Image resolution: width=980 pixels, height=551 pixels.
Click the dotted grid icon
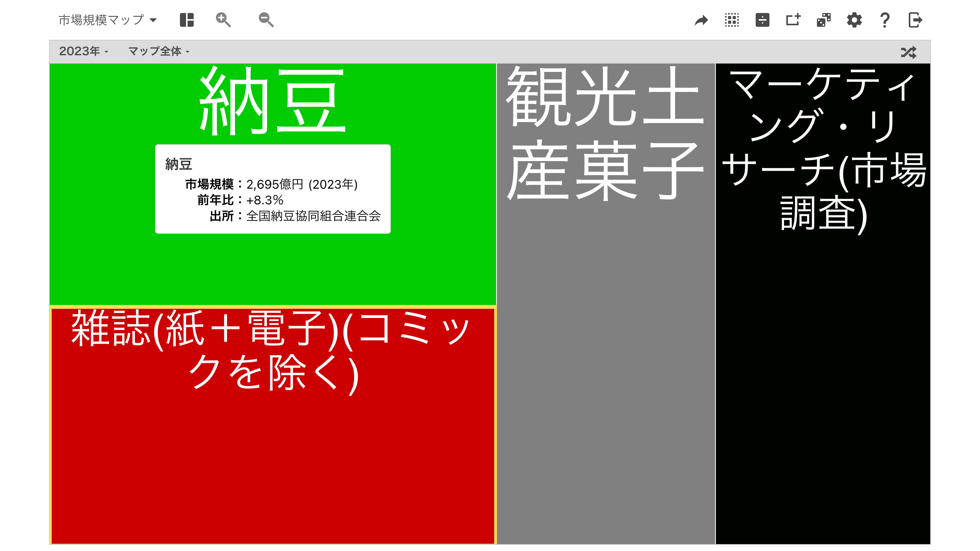click(732, 20)
